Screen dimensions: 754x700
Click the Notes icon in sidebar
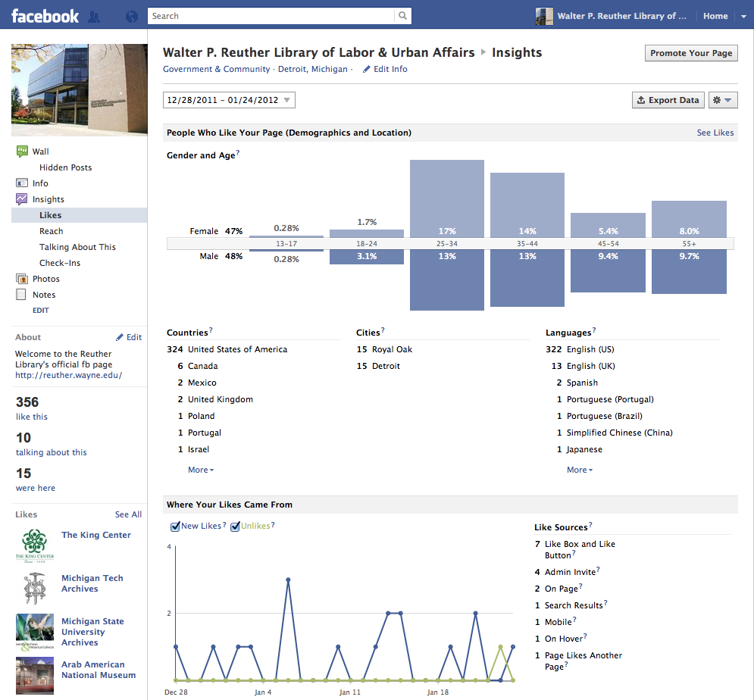[x=22, y=295]
